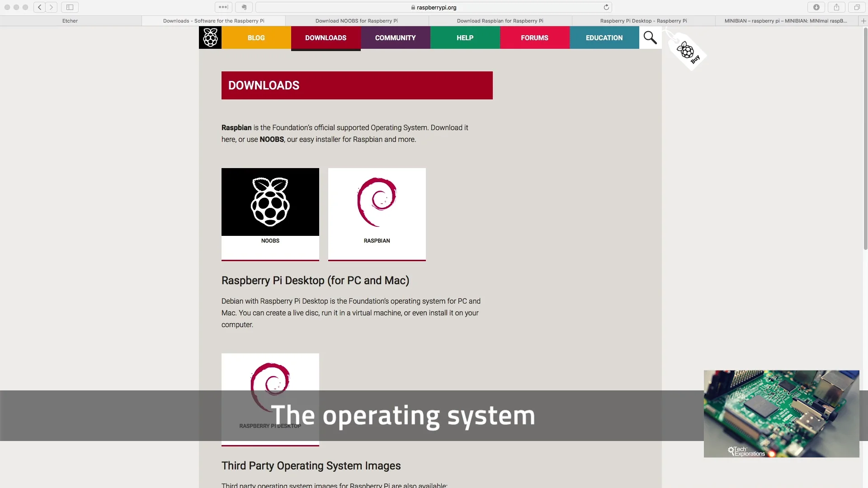Viewport: 868px width, 488px height.
Task: Click Safari's forward arrow button
Action: (51, 7)
